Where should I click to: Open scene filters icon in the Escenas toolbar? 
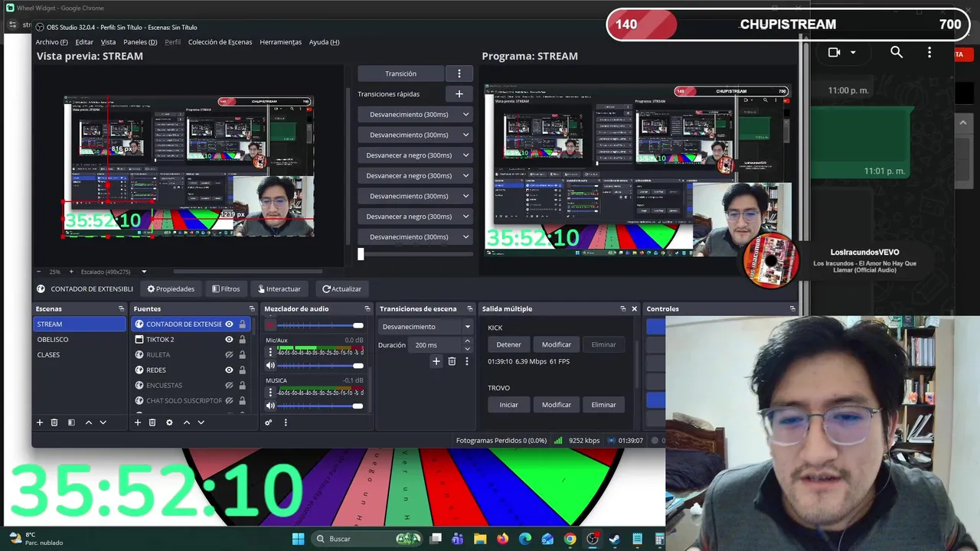click(71, 422)
